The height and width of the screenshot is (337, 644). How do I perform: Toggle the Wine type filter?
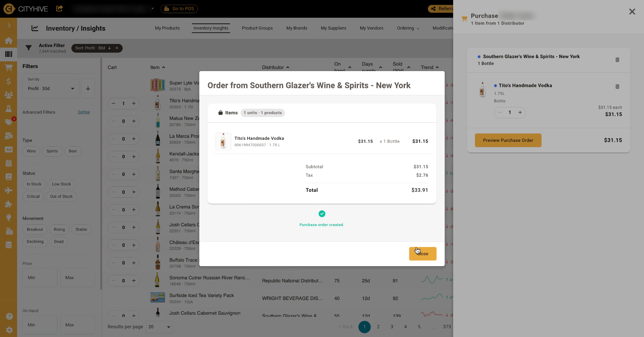click(31, 151)
